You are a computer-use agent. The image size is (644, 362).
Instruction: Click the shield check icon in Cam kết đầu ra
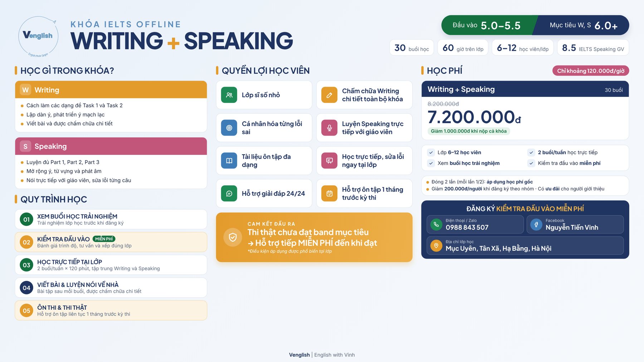(233, 237)
